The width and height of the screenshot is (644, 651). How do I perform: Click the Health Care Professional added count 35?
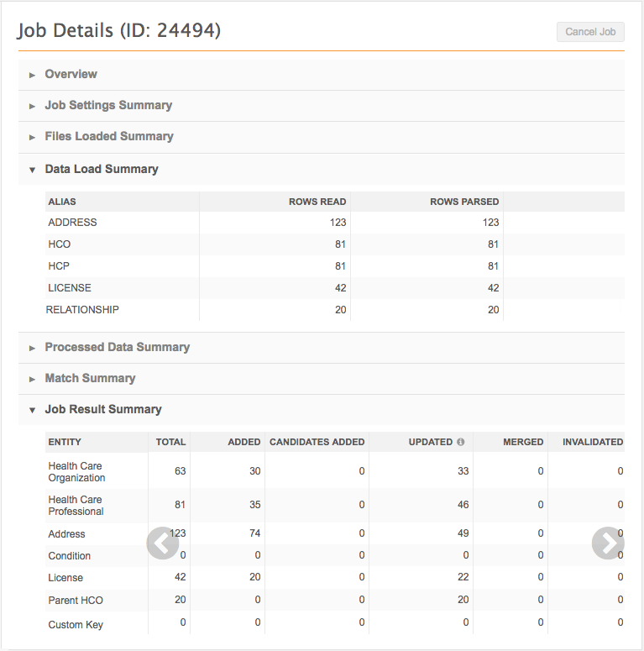(254, 505)
